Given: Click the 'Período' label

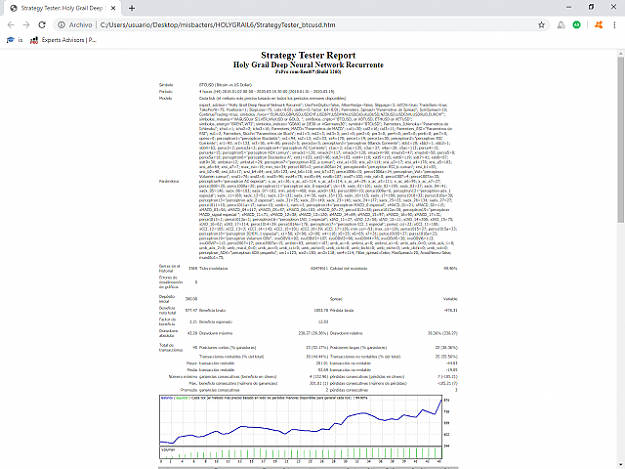Looking at the screenshot, I should [x=166, y=92].
